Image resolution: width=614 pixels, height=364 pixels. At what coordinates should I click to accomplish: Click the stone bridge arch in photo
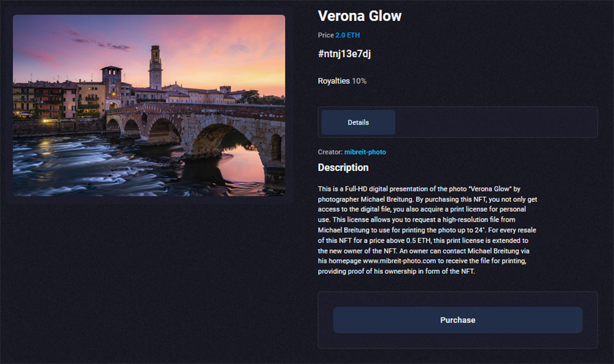pos(218,138)
